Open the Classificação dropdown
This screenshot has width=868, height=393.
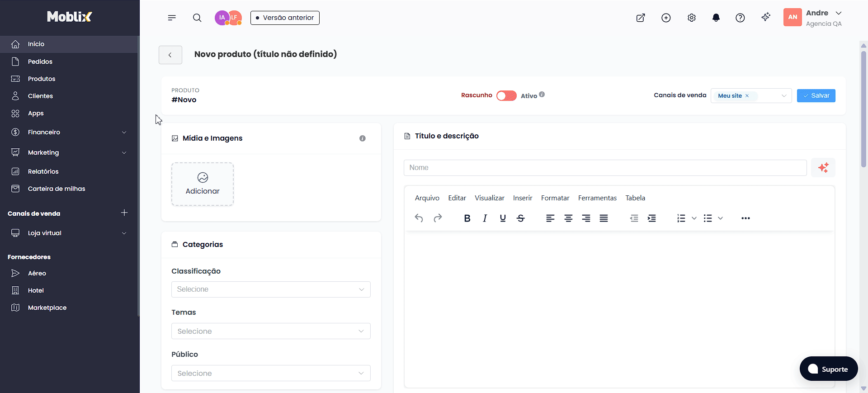coord(270,289)
